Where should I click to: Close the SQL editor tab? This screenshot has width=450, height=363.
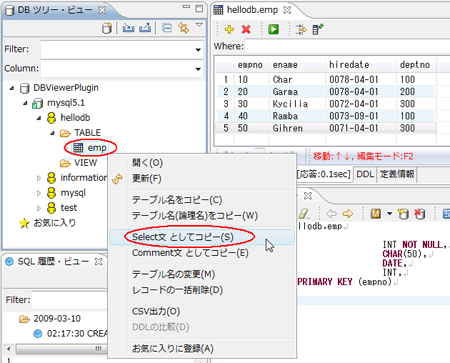(308, 196)
